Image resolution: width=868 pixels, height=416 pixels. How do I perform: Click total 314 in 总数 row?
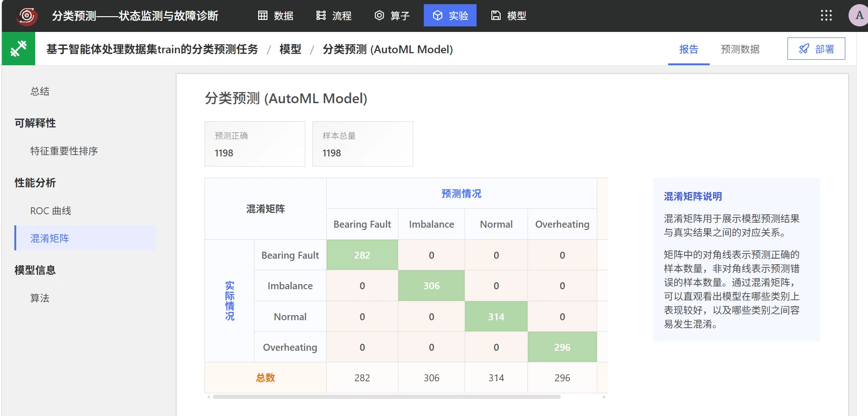coord(496,378)
